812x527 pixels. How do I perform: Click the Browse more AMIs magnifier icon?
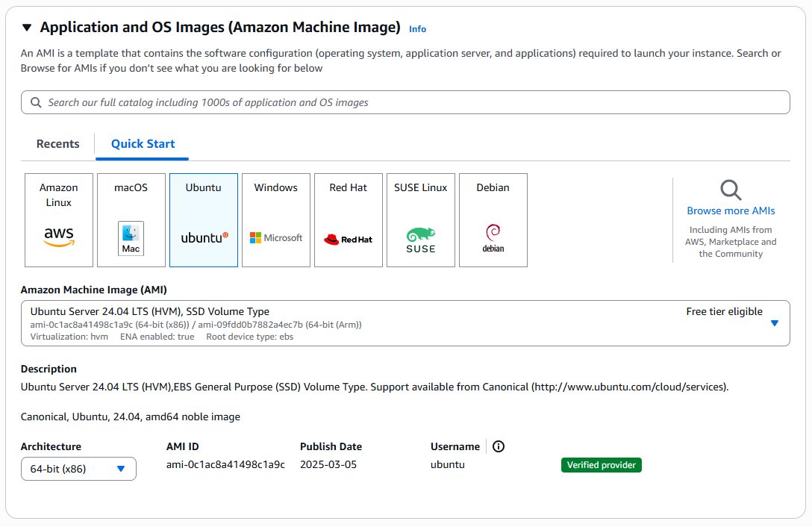(731, 190)
